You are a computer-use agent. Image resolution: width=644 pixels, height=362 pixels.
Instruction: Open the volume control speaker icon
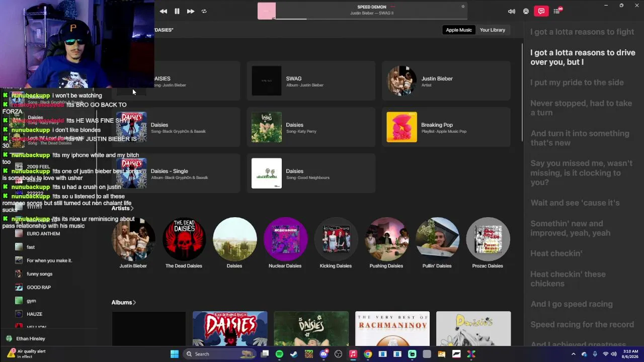(512, 11)
